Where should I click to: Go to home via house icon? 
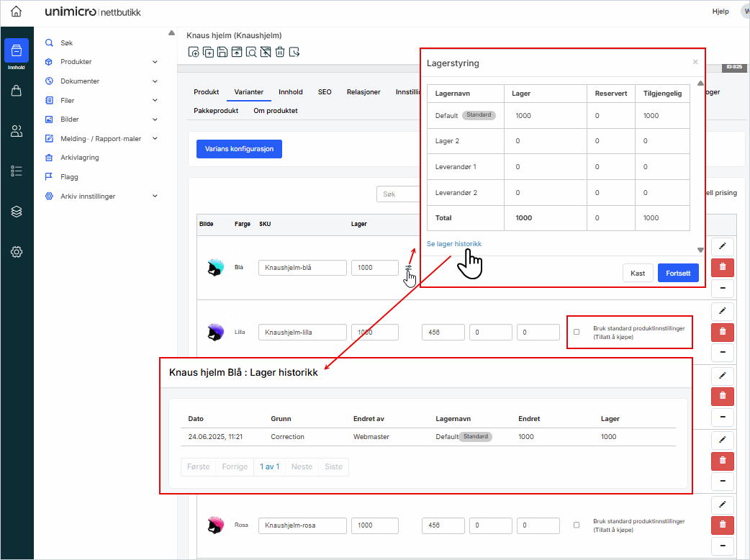tap(17, 12)
